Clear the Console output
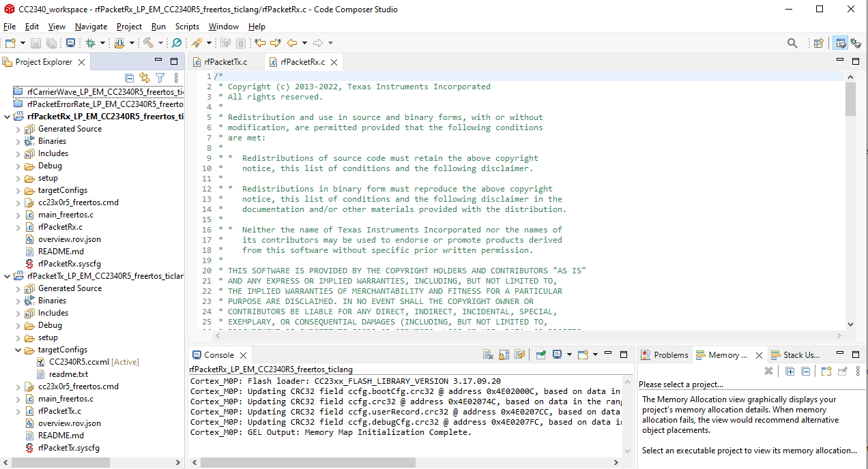The image size is (868, 469). tap(488, 354)
